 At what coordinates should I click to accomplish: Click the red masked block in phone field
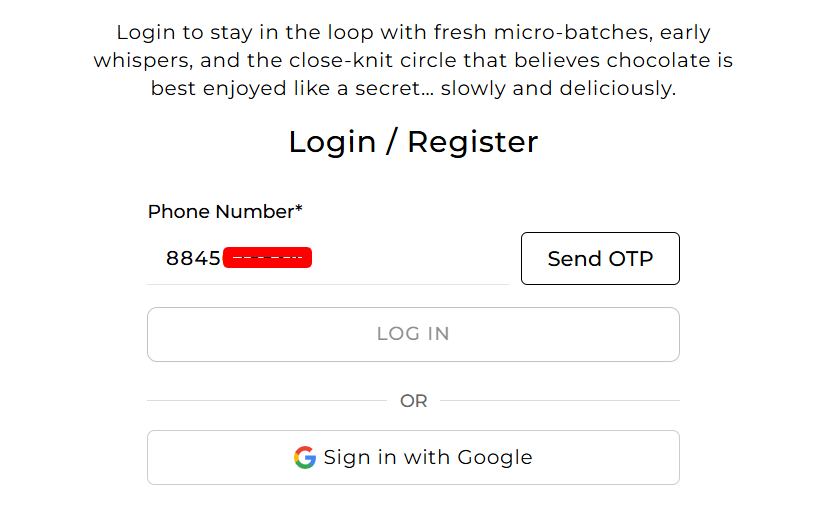click(x=267, y=258)
